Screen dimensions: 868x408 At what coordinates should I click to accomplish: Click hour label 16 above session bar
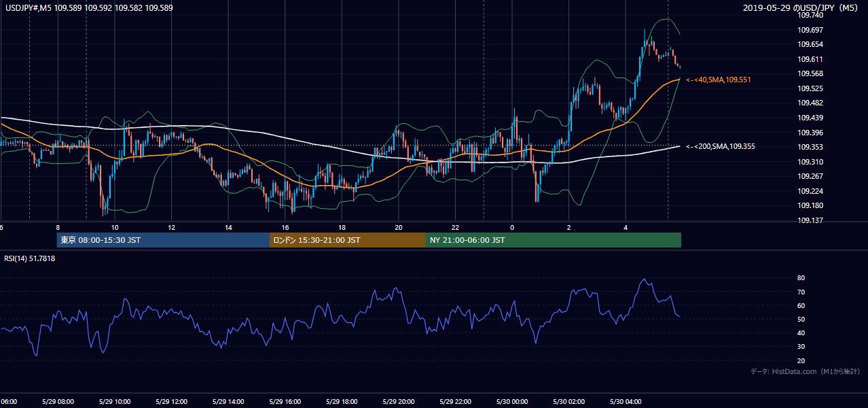coord(285,227)
